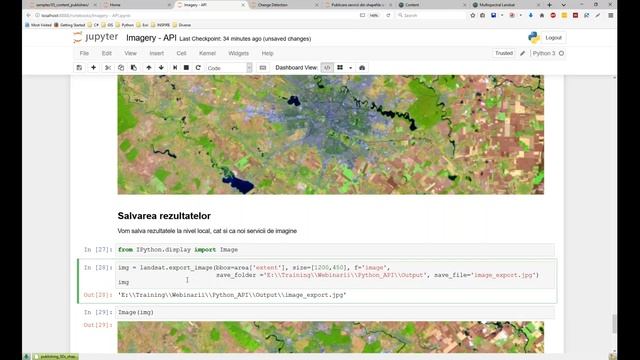This screenshot has width=640, height=360.
Task: Open the Diverse bookmarks folder
Action: (182, 25)
